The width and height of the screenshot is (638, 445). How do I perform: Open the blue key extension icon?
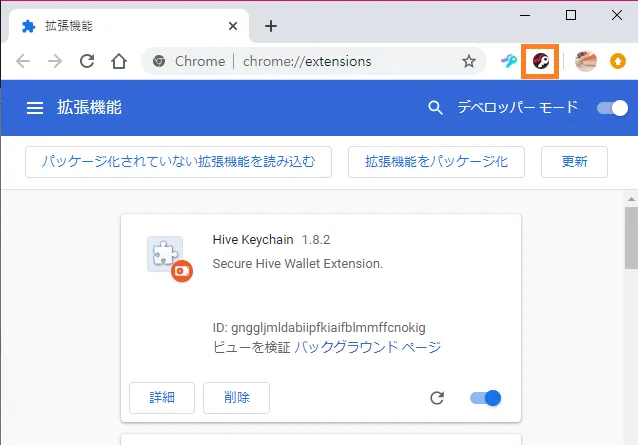(509, 61)
